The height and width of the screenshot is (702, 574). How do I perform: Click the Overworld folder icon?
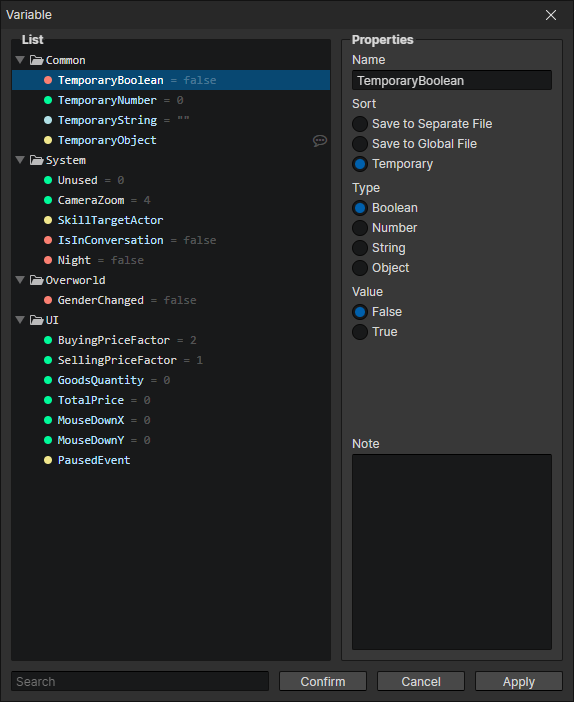(37, 280)
